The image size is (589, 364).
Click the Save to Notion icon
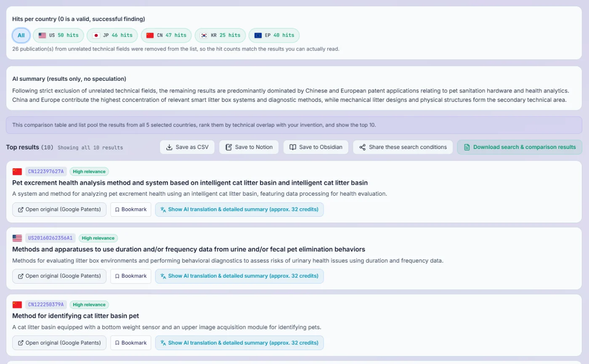pyautogui.click(x=229, y=147)
